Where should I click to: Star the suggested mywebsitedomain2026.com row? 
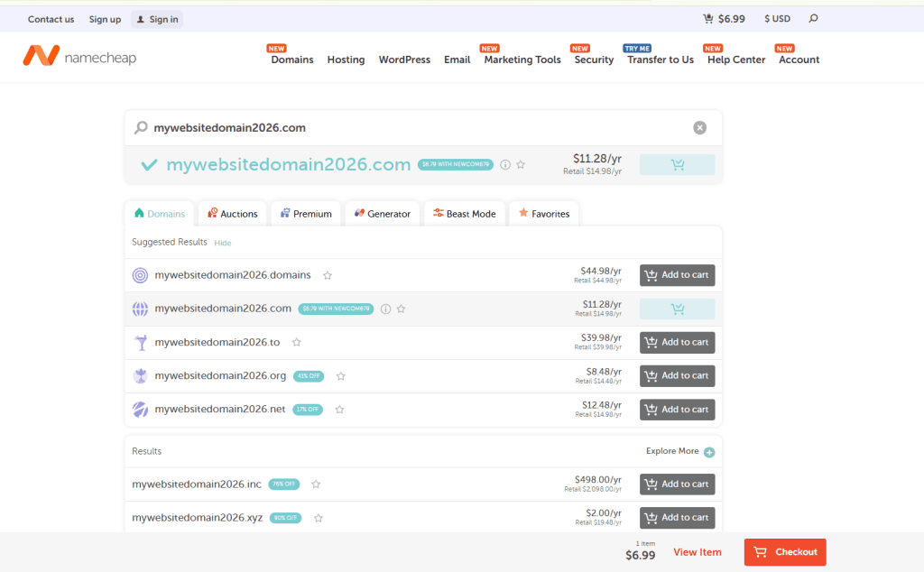tap(401, 309)
